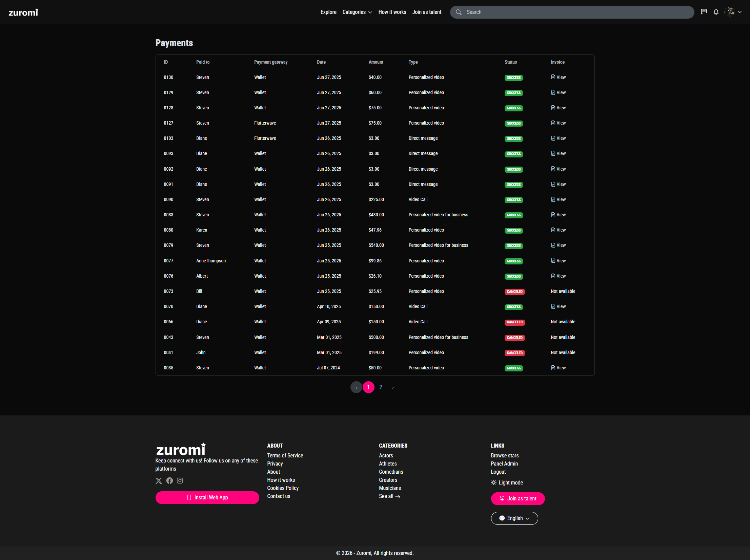Open the Explore menu item
Image resolution: width=750 pixels, height=560 pixels.
328,12
